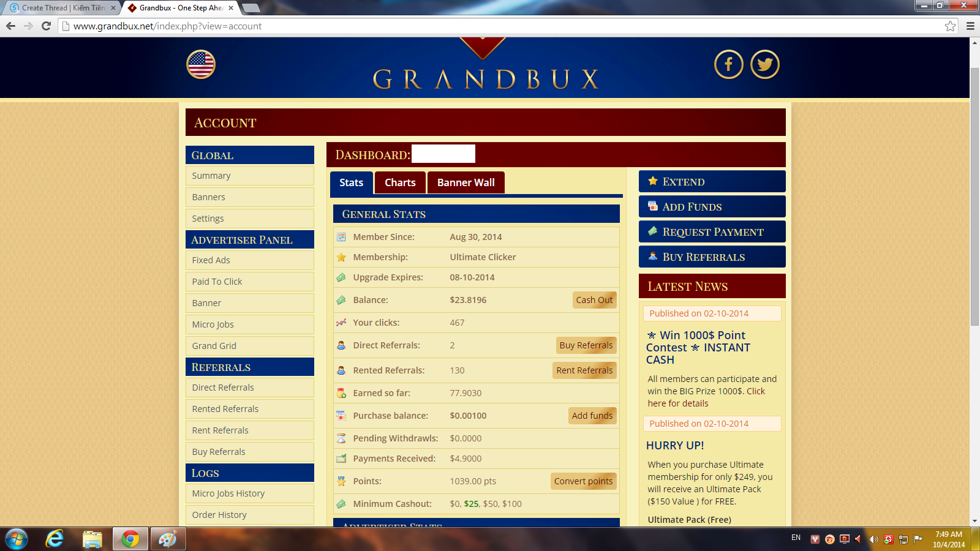Close the Grandbux browser tab
Image resolution: width=980 pixels, height=551 pixels.
click(231, 8)
